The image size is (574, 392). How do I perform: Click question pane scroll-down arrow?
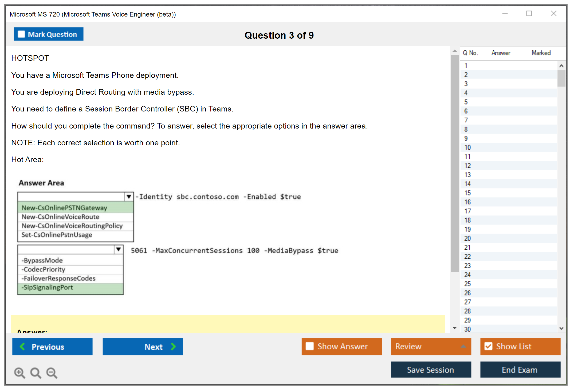(454, 328)
